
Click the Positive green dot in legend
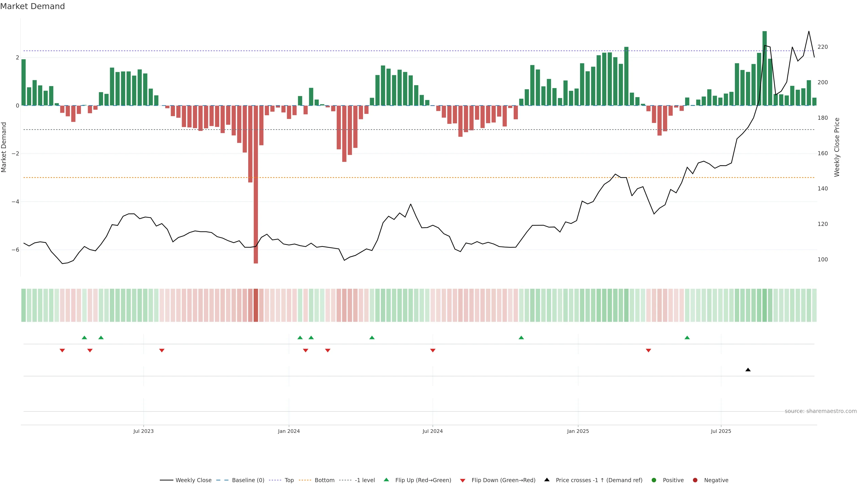pyautogui.click(x=654, y=480)
